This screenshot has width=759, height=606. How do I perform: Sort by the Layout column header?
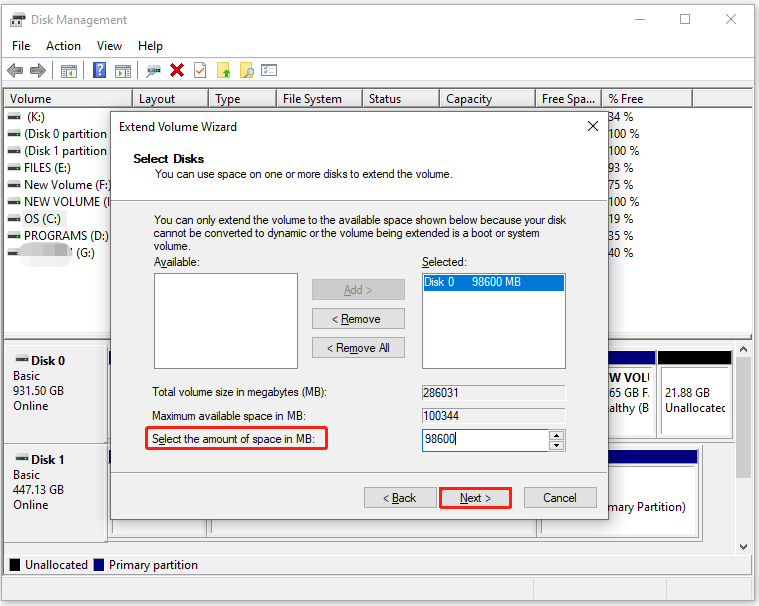point(170,99)
